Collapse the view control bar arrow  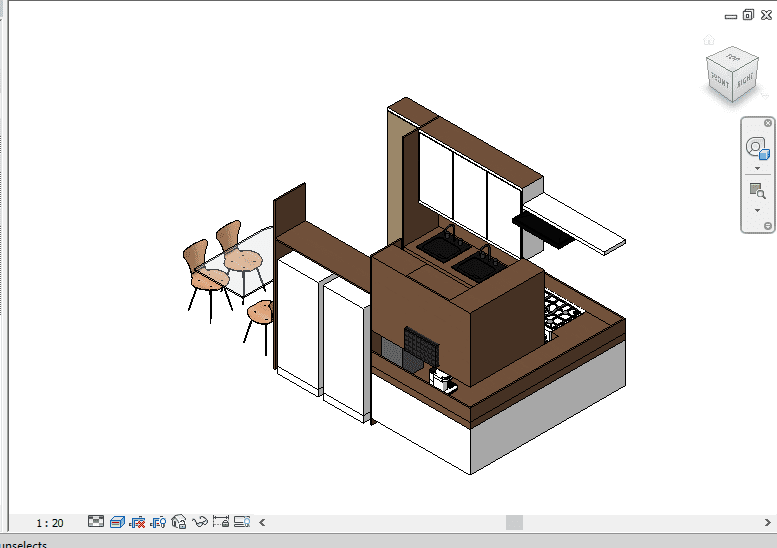[263, 522]
